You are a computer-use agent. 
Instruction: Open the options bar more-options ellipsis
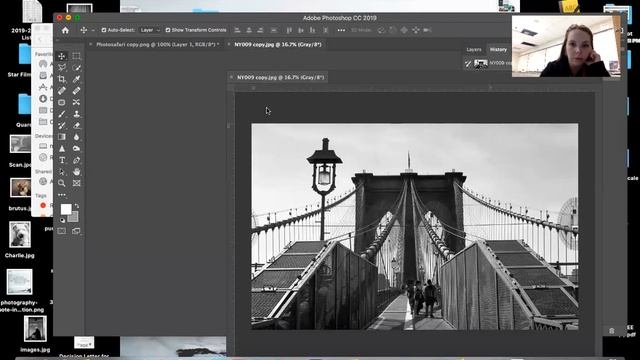341,30
